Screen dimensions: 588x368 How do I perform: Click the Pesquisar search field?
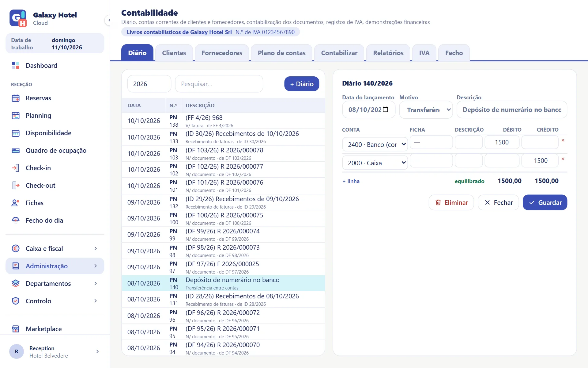[219, 84]
